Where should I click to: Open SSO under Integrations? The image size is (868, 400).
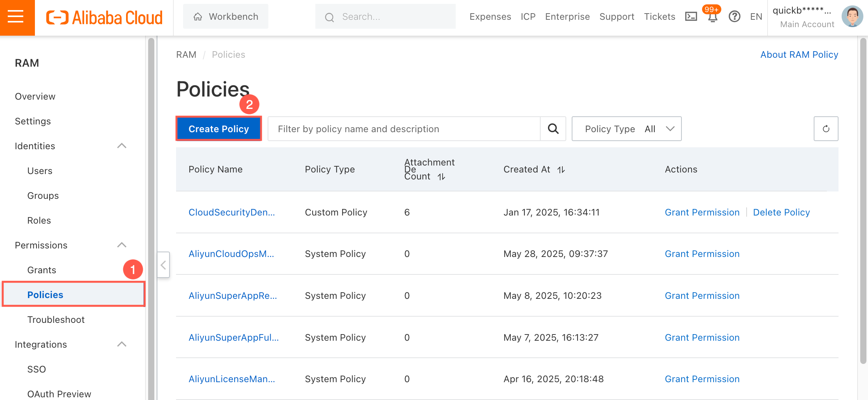pyautogui.click(x=36, y=369)
